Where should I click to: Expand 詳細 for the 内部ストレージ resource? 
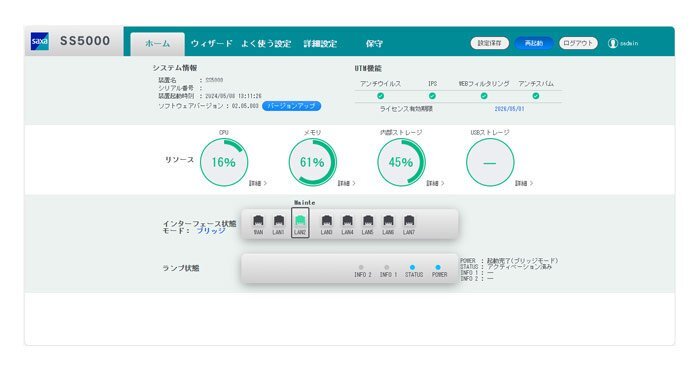click(435, 183)
